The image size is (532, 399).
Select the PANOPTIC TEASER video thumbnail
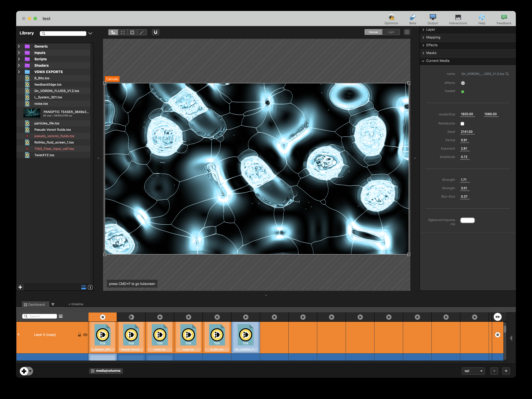[32, 113]
